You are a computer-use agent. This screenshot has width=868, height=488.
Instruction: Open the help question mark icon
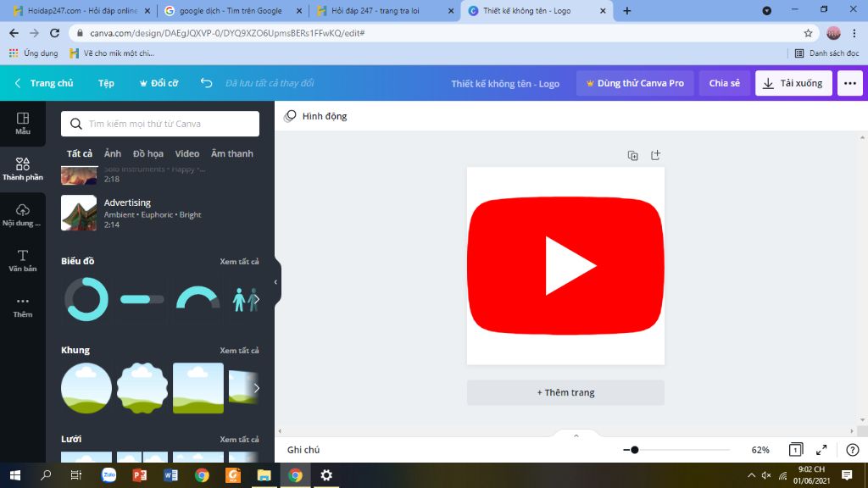tap(853, 450)
